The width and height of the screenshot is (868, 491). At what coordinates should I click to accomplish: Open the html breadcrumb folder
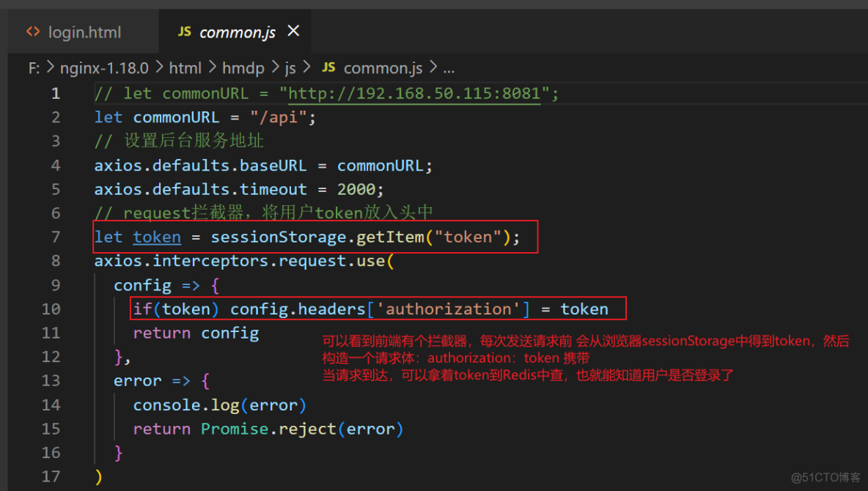185,68
